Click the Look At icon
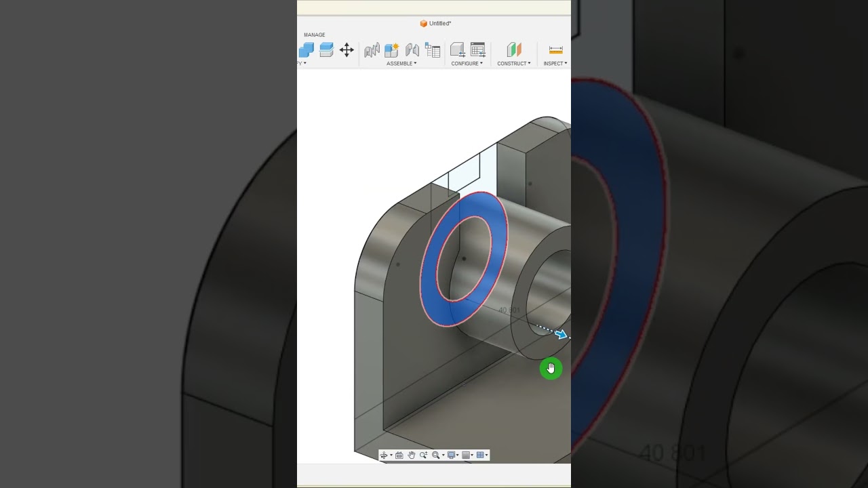This screenshot has width=868, height=488. pos(399,455)
